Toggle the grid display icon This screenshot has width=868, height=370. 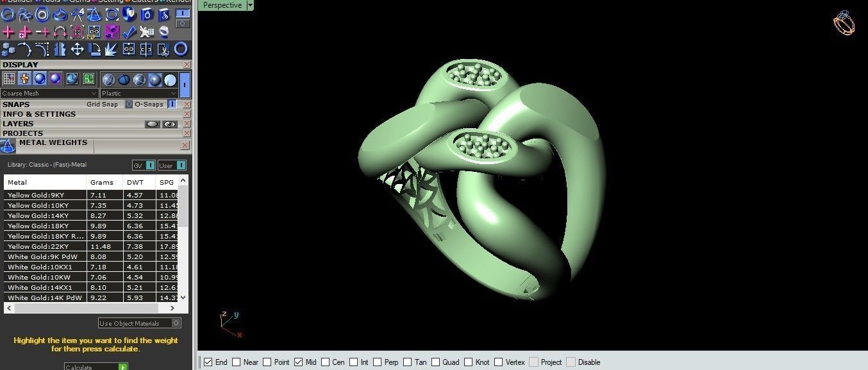9,79
